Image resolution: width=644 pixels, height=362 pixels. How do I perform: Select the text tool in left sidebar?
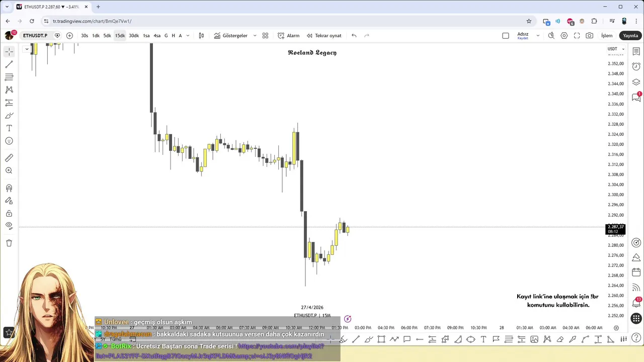click(9, 128)
